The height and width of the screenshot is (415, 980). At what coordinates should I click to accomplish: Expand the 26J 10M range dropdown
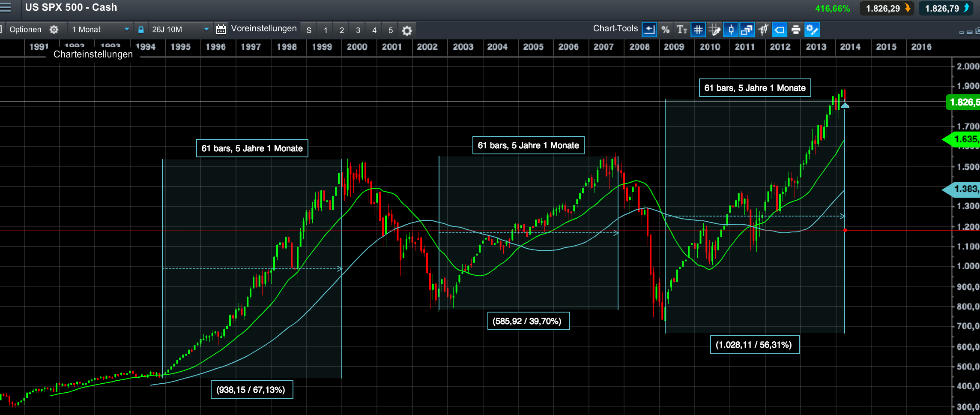click(x=180, y=30)
